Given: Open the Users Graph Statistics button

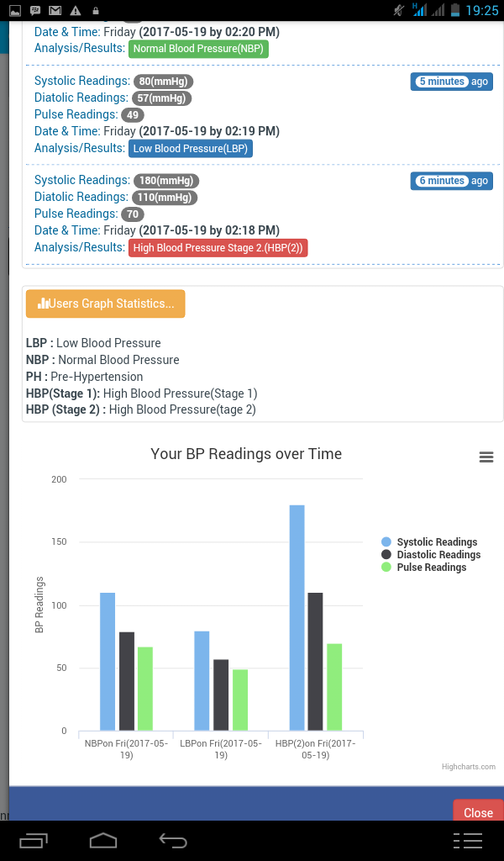Looking at the screenshot, I should click(x=105, y=304).
